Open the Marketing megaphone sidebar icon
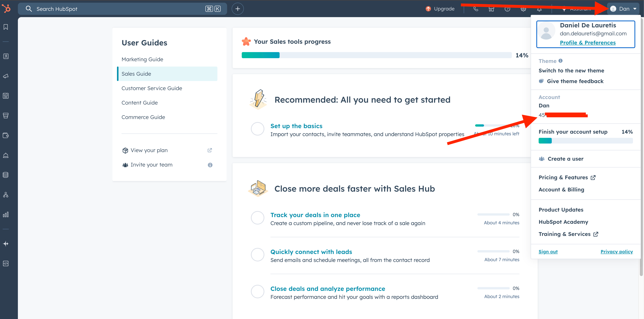The width and height of the screenshot is (644, 319). [x=6, y=76]
